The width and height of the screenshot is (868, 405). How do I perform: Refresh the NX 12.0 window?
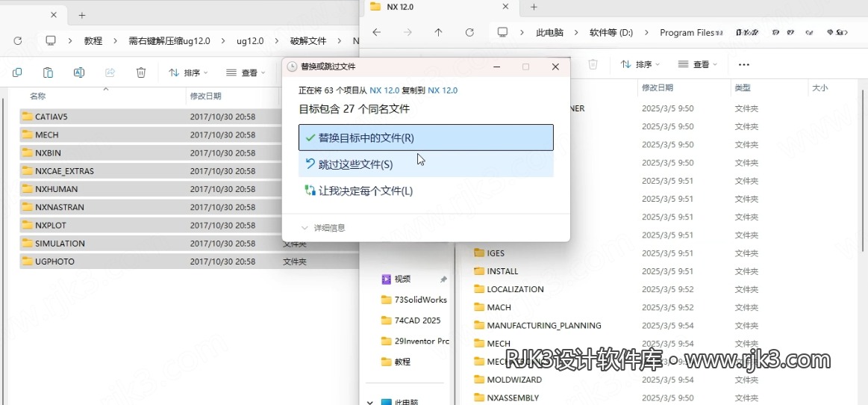pos(469,32)
